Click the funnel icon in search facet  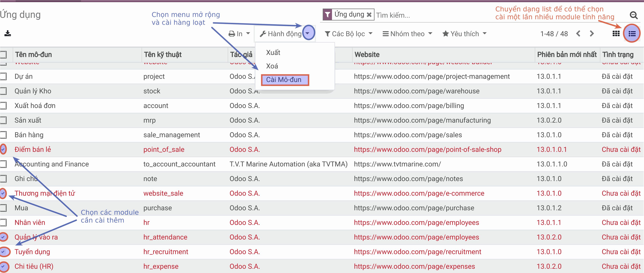point(328,15)
